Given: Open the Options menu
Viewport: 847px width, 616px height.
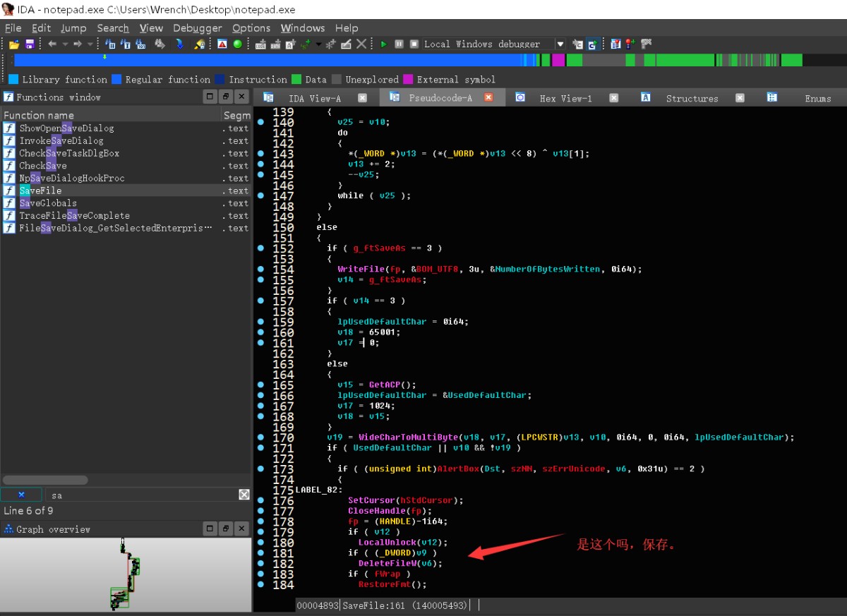Looking at the screenshot, I should (x=251, y=28).
